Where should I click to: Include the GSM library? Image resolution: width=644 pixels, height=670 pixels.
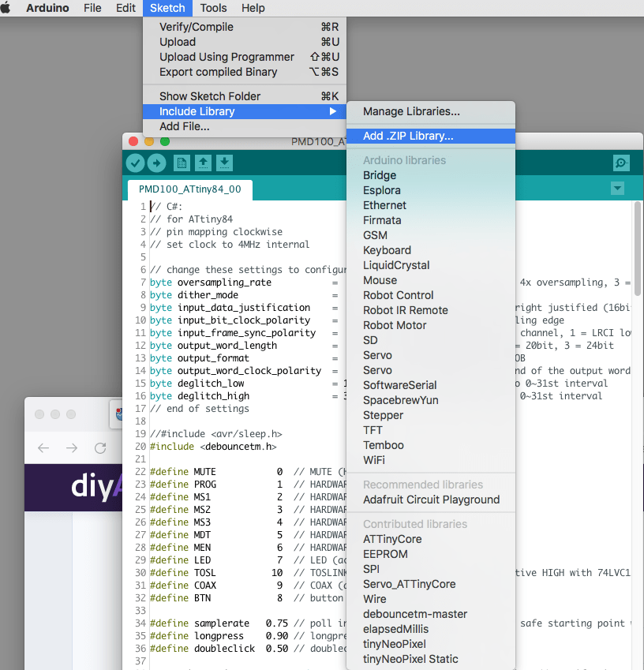tap(431, 235)
